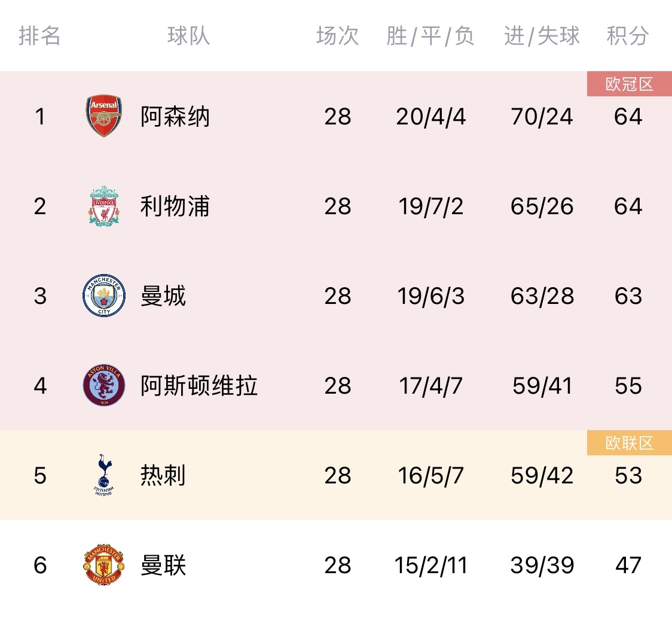This screenshot has width=672, height=630.
Task: Open team page for 利物浦
Action: (175, 206)
